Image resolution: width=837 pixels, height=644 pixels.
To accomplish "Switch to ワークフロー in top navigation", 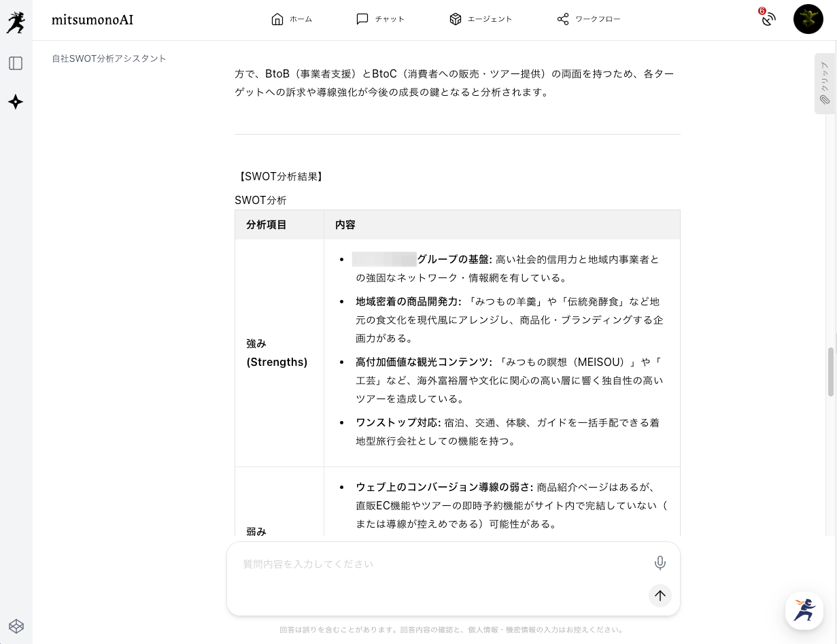I will (x=589, y=19).
